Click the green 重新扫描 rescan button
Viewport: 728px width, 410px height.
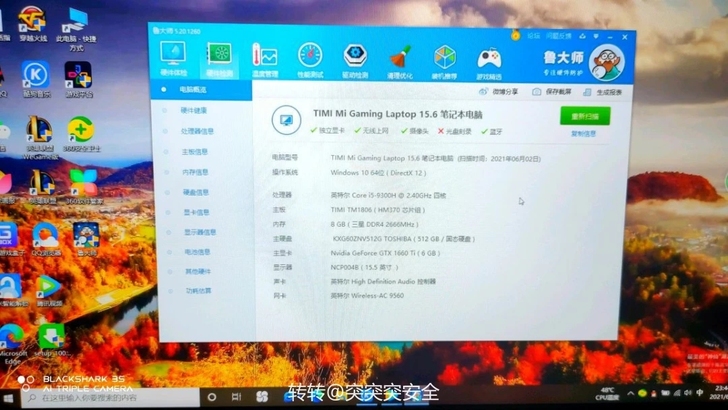click(x=585, y=116)
